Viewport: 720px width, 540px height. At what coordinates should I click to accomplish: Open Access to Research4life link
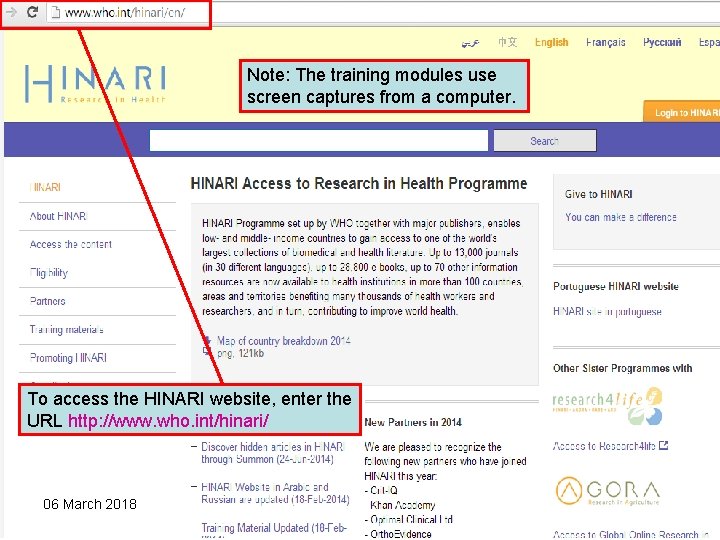(x=604, y=446)
